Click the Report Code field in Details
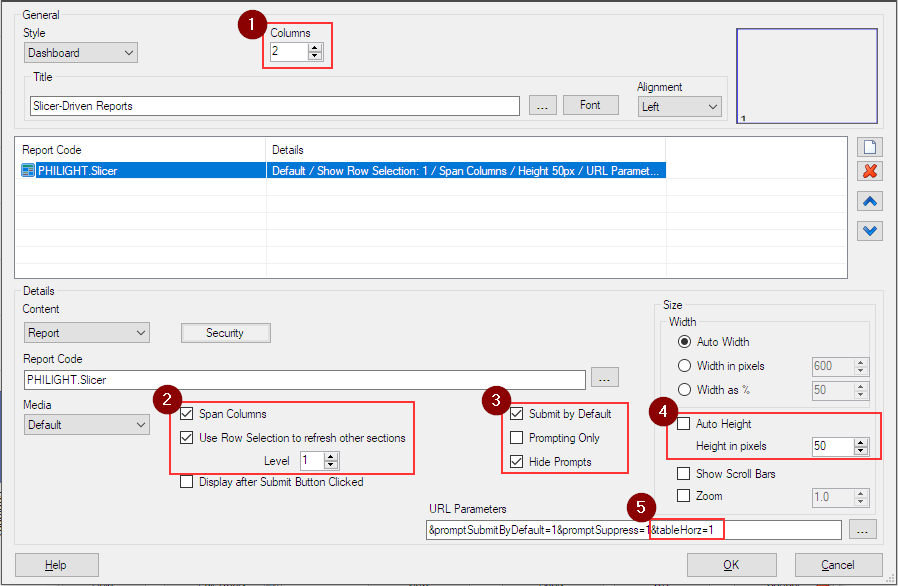This screenshot has width=898, height=586. point(305,380)
